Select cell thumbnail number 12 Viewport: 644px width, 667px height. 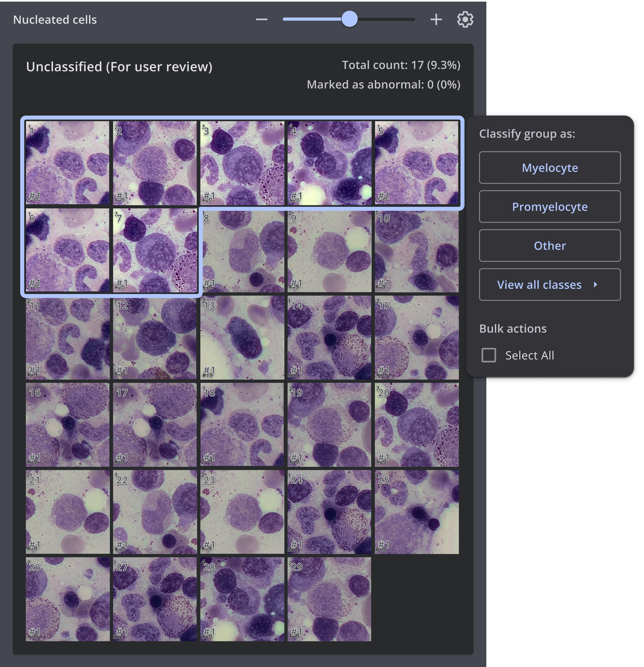[155, 338]
